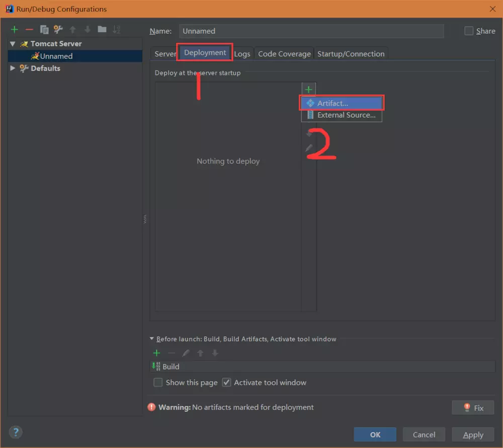503x448 pixels.
Task: Click the green plus to add deployment
Action: point(308,88)
